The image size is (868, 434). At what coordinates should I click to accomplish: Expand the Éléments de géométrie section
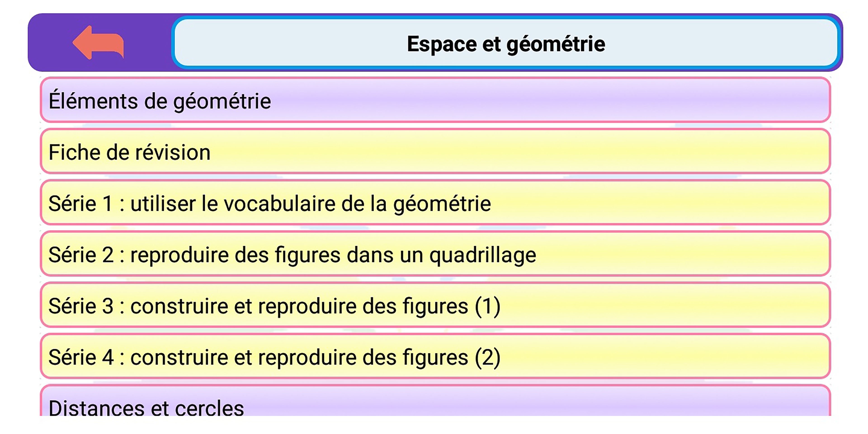tap(435, 100)
